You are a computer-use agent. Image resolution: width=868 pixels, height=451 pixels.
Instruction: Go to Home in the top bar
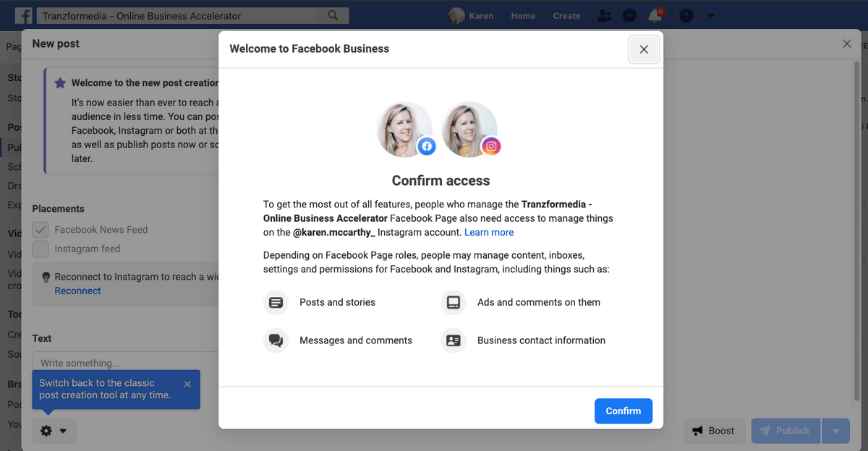tap(523, 15)
